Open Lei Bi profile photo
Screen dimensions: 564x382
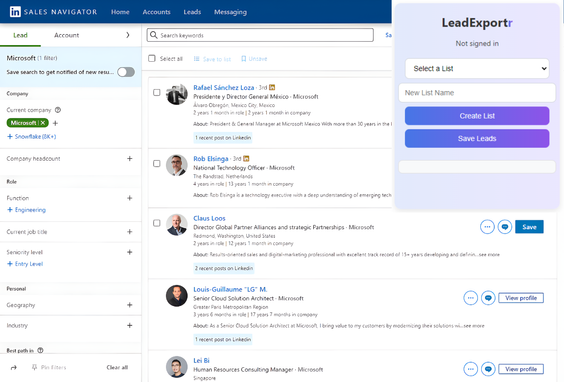(x=177, y=367)
